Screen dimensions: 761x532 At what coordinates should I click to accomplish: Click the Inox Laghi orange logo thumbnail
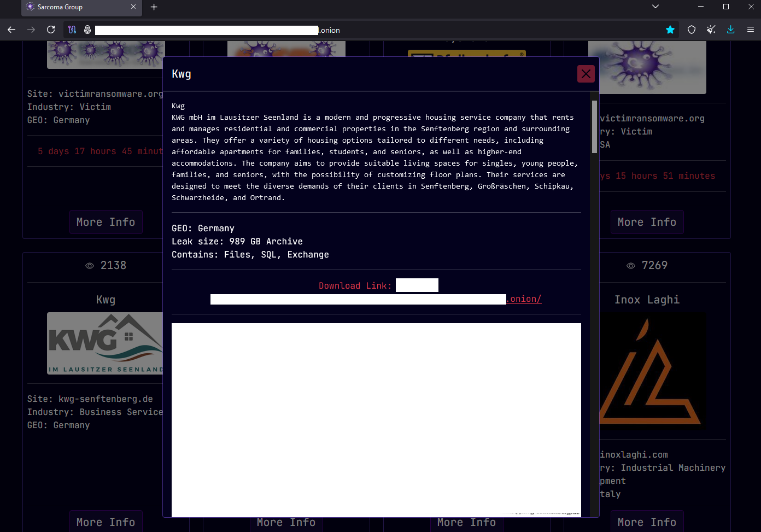pos(652,371)
